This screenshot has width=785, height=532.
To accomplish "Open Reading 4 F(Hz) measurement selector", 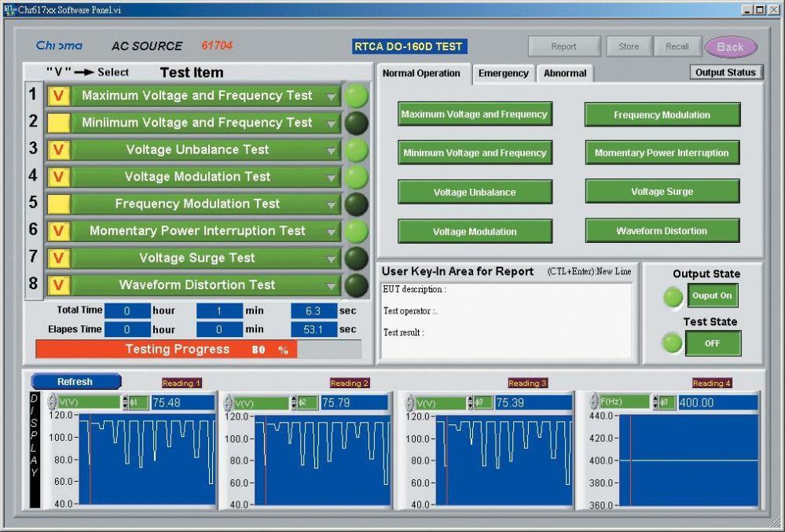I will pyautogui.click(x=625, y=402).
